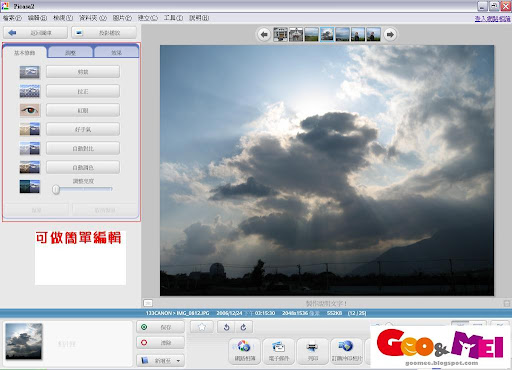Viewport: 512px width, 370px height.
Task: Click the Print printer icon
Action: point(312,347)
